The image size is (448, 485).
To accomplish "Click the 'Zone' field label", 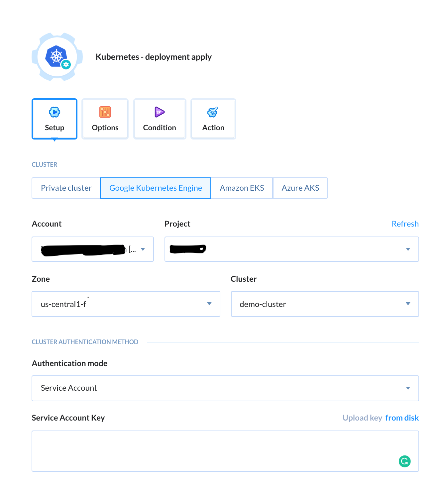I will [41, 279].
